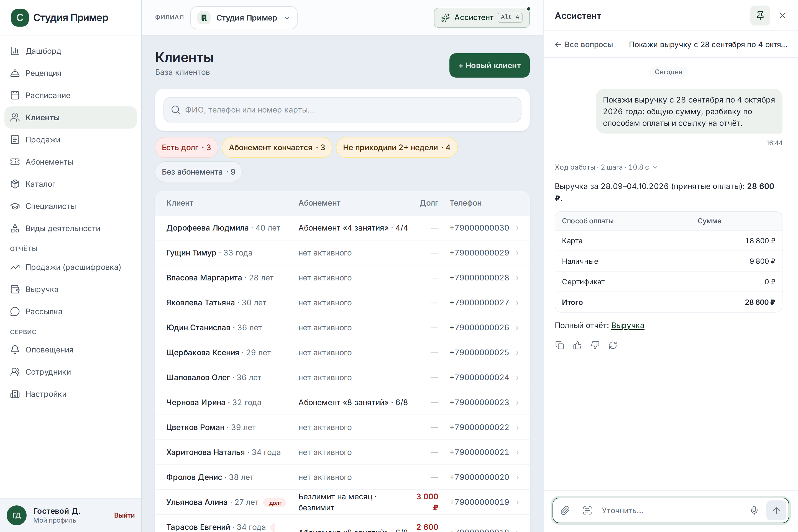Expand the Студия Пример branch dropdown

tap(244, 18)
